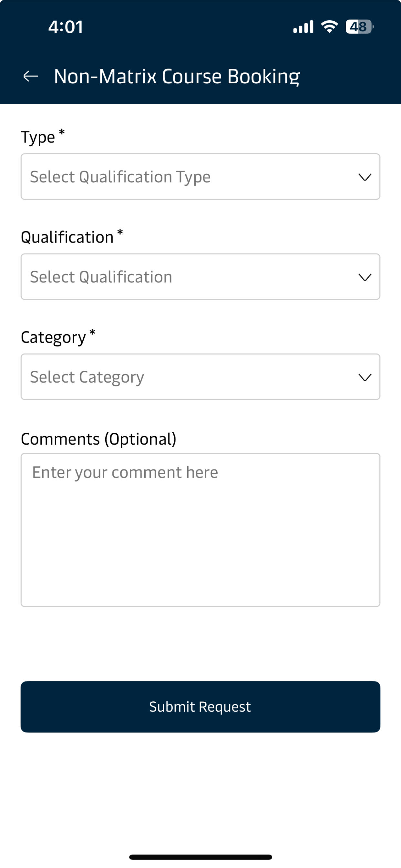
Task: Click the Non-Matrix Course Booking title
Action: point(177,77)
